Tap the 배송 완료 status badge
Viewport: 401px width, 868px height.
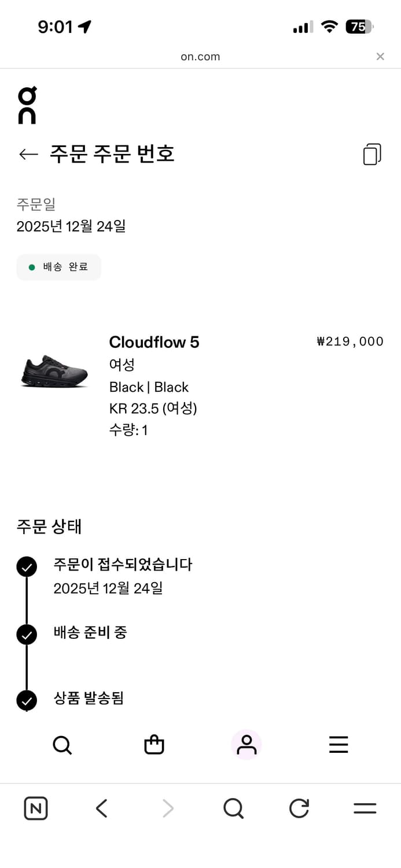coord(58,267)
